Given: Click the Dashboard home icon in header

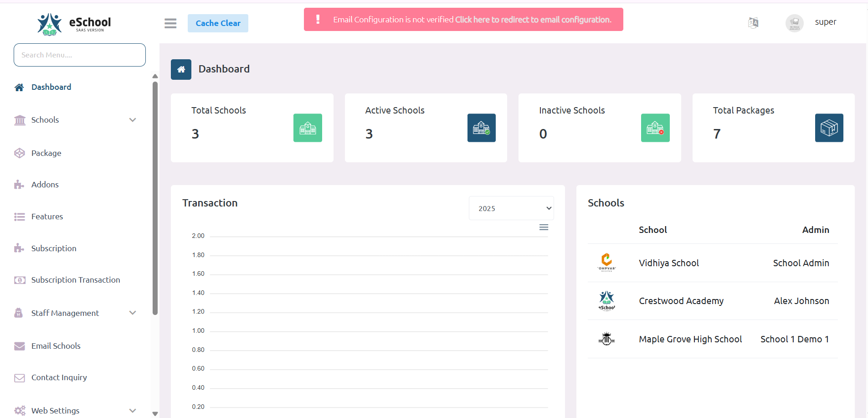Looking at the screenshot, I should click(181, 69).
